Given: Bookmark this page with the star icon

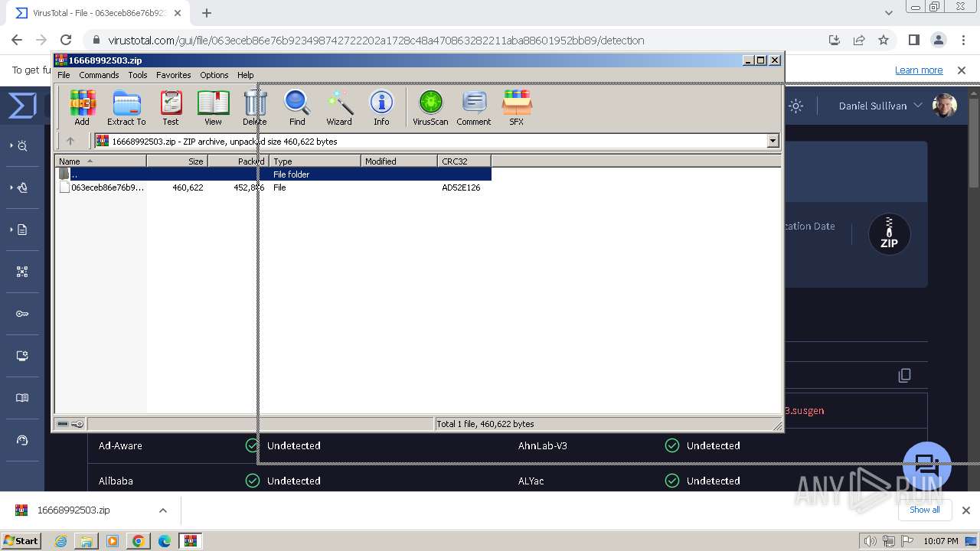Looking at the screenshot, I should [884, 41].
